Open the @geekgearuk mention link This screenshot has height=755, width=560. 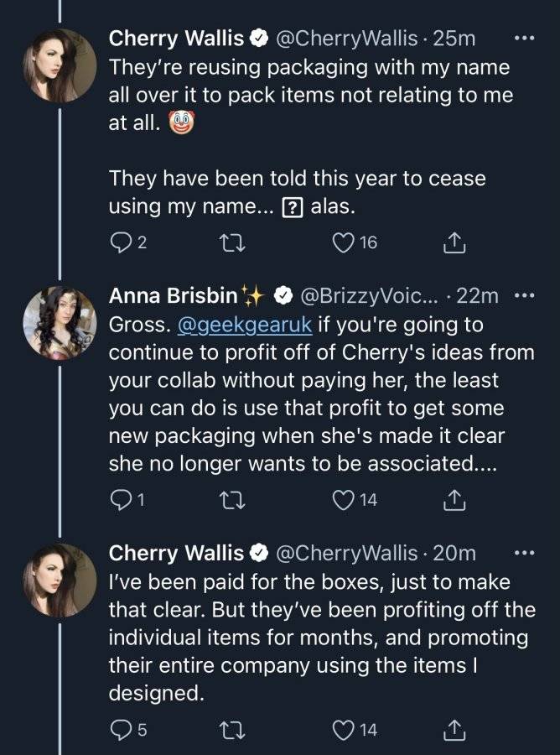[245, 325]
